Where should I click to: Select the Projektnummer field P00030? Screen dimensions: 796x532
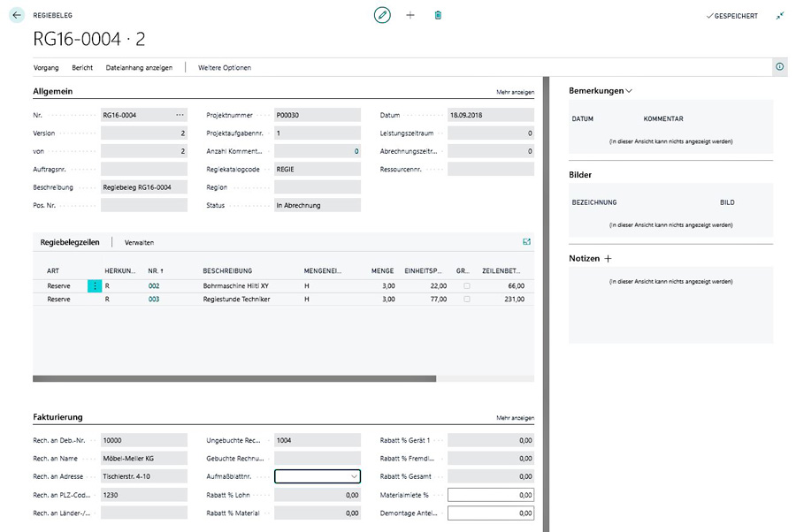click(318, 115)
